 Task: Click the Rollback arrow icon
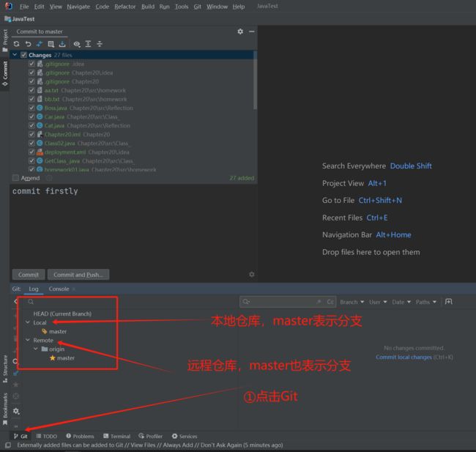coord(28,44)
